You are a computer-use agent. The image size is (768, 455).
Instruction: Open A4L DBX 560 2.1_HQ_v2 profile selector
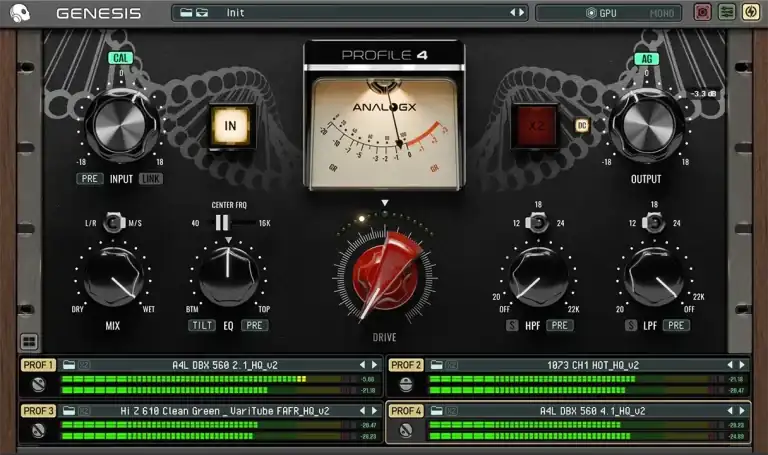[225, 365]
